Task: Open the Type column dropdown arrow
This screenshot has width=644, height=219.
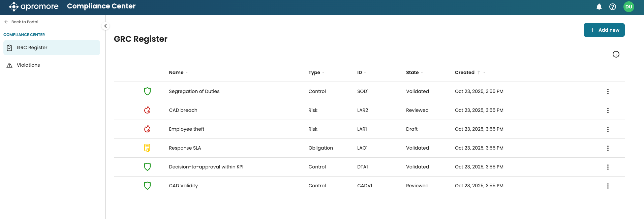Action: (323, 73)
